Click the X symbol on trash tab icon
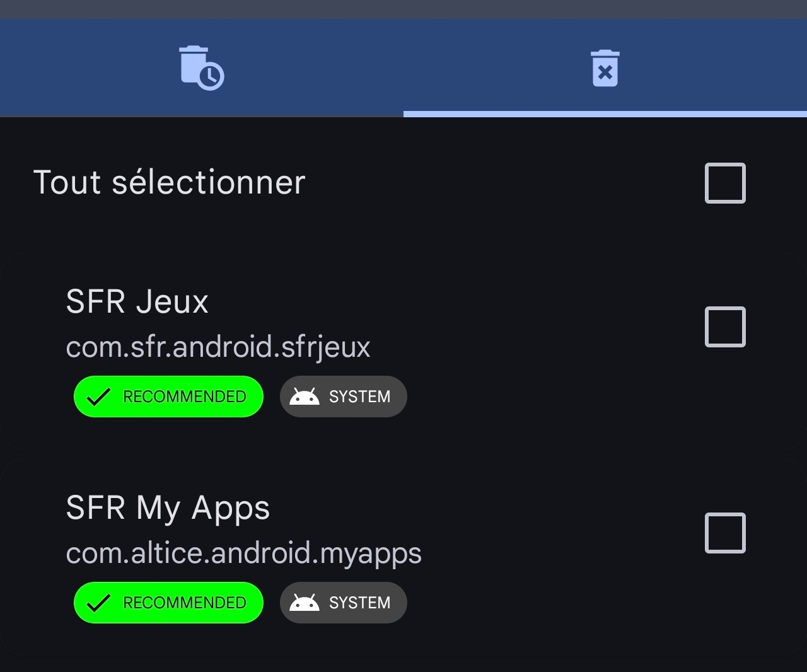This screenshot has width=807, height=672. point(605,72)
